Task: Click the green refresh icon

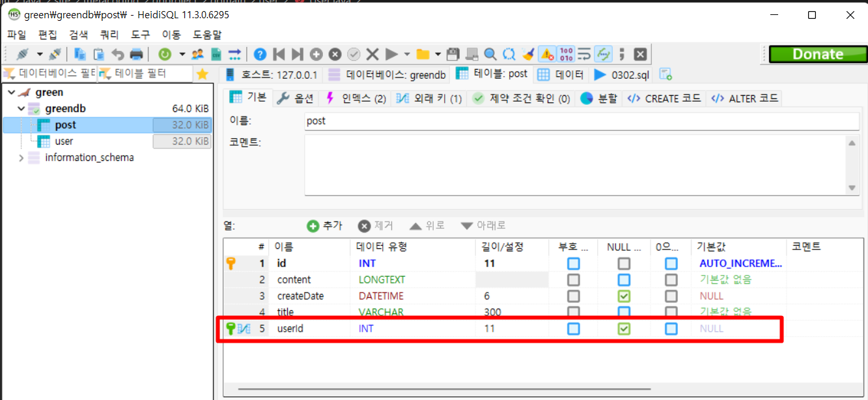Action: (x=165, y=54)
